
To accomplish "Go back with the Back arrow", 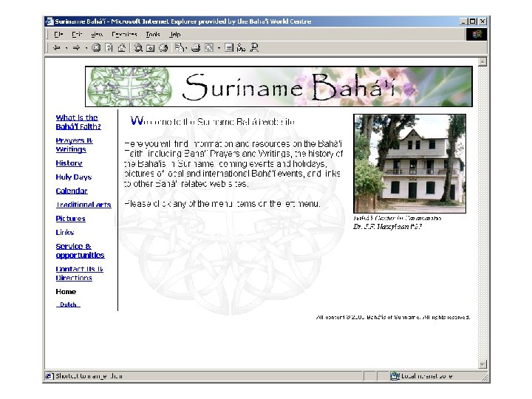I will [57, 48].
